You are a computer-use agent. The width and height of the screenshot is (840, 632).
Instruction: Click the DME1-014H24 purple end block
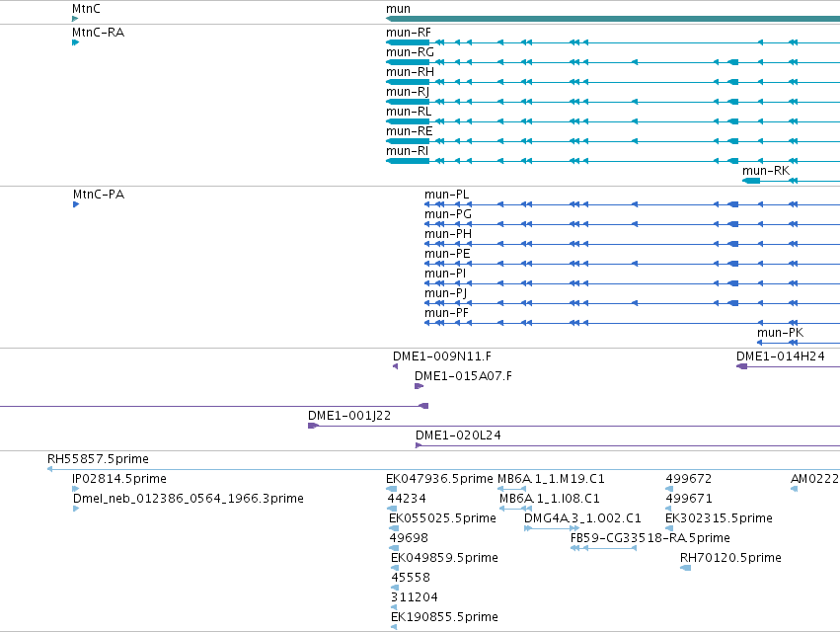click(742, 366)
